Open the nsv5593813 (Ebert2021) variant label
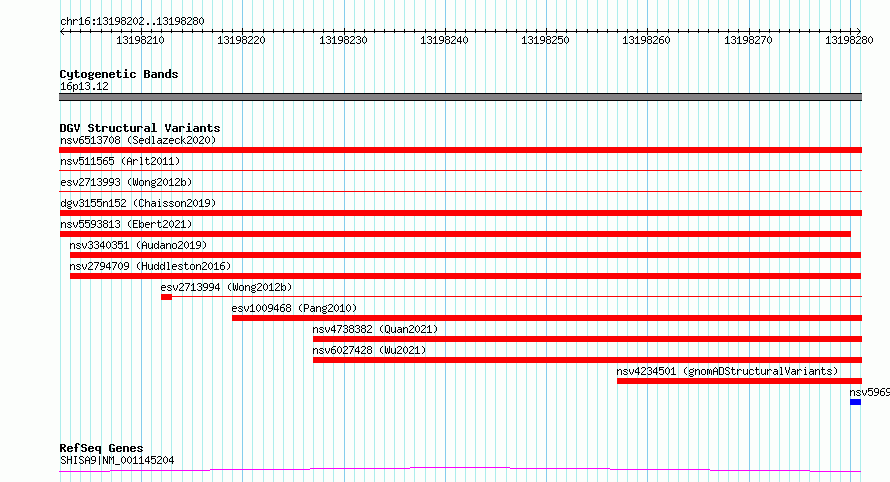Image resolution: width=890 pixels, height=482 pixels. (x=126, y=224)
